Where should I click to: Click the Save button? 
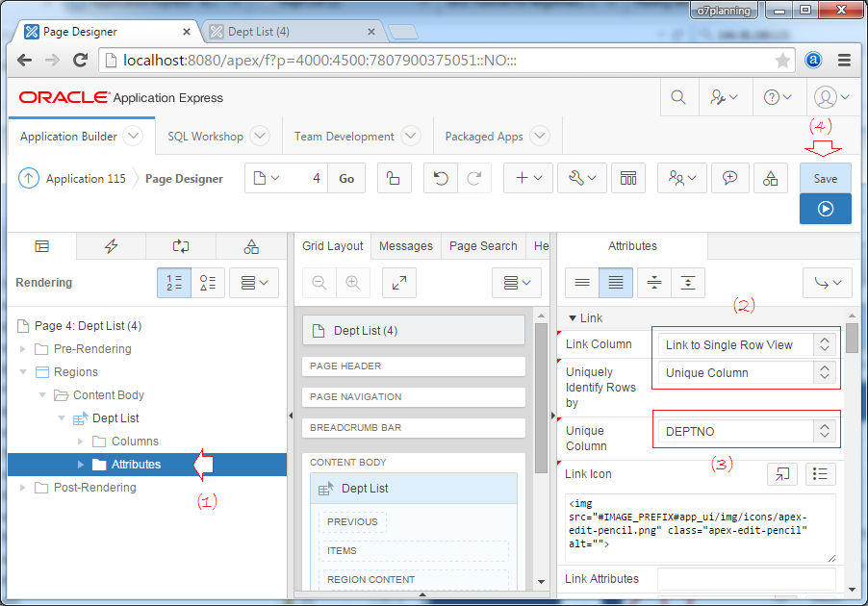pyautogui.click(x=826, y=178)
